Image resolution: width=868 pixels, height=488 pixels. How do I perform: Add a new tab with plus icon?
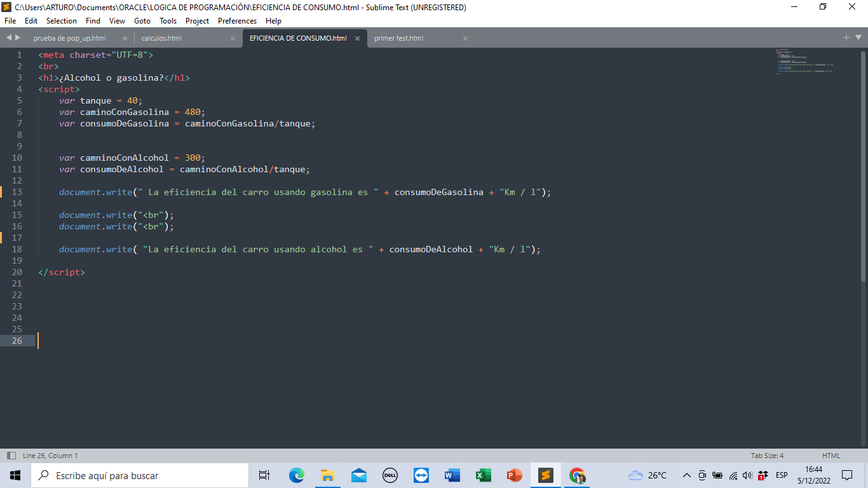[x=846, y=38]
